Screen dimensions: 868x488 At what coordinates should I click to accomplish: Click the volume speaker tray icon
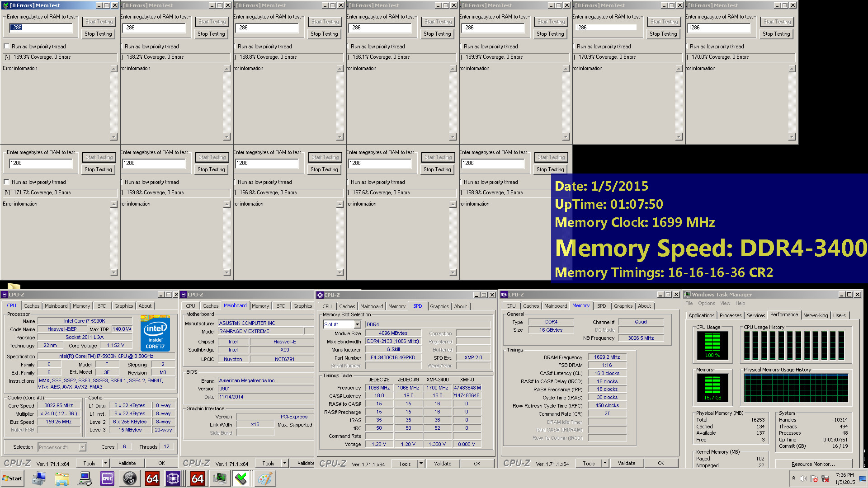pyautogui.click(x=803, y=479)
